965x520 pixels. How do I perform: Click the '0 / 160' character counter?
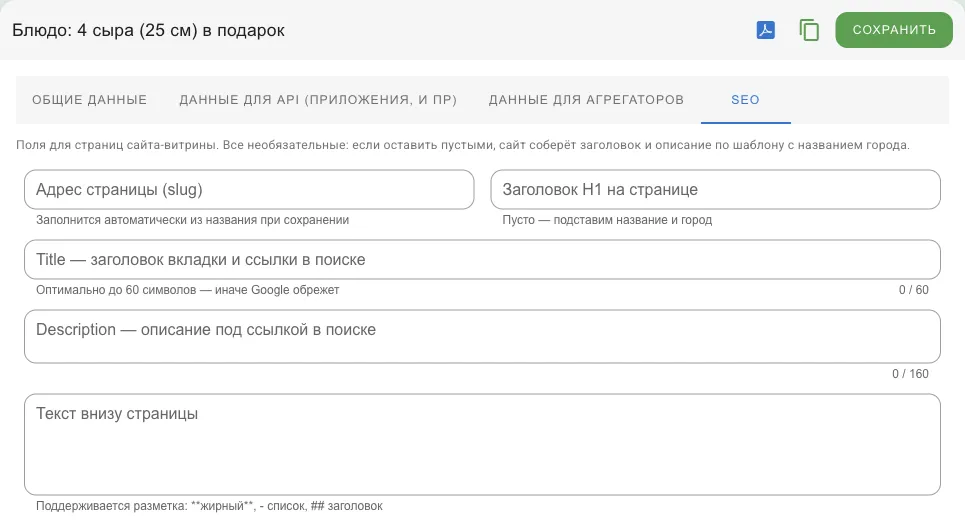[x=910, y=374]
